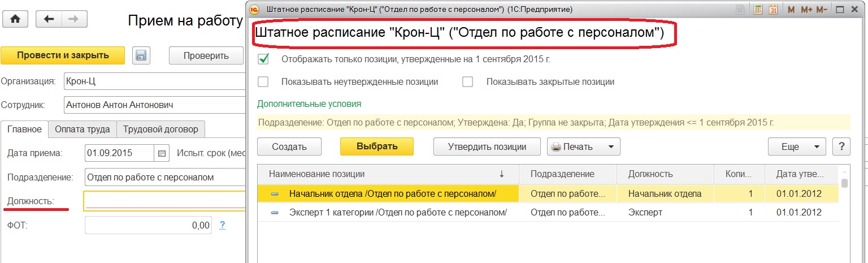
Task: Click the M+ memory add button
Action: (806, 10)
